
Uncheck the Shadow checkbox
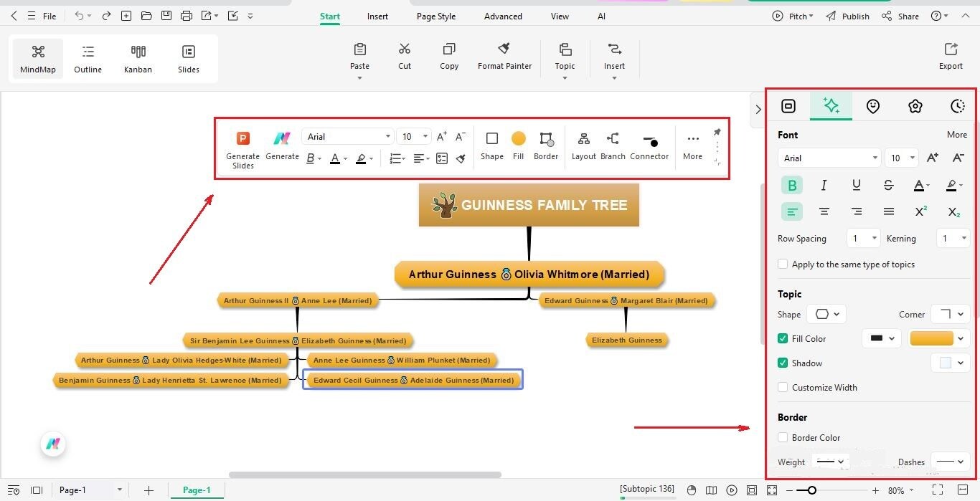[x=783, y=363]
